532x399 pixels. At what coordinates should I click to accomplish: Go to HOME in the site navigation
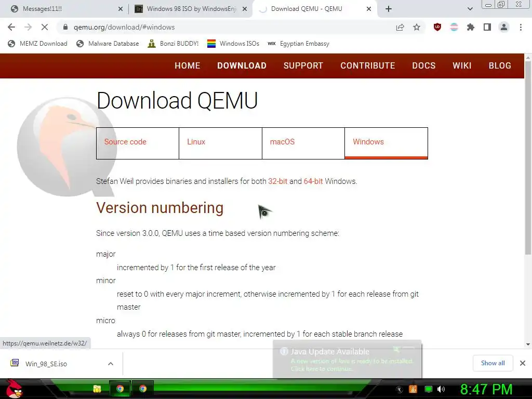pos(187,66)
